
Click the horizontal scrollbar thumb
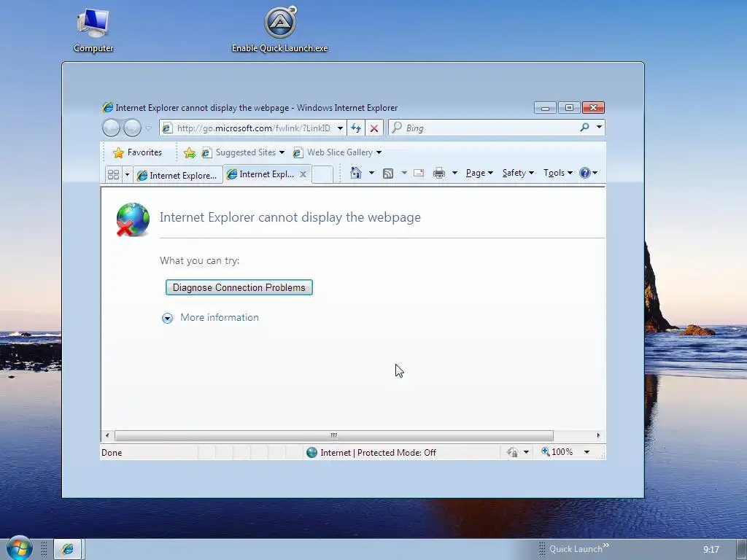(x=334, y=435)
